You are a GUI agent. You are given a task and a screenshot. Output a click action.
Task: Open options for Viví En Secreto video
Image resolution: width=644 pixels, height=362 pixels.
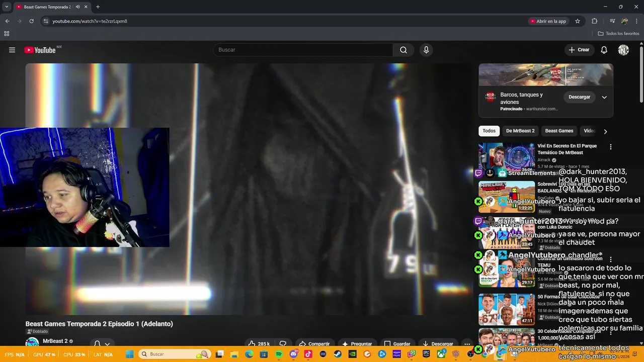click(611, 147)
